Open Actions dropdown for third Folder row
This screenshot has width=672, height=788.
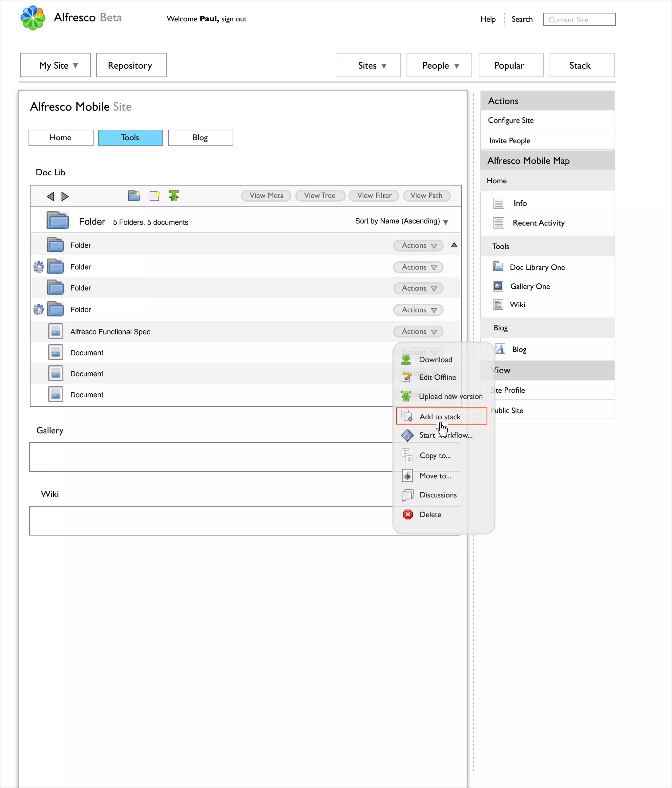[x=418, y=288]
